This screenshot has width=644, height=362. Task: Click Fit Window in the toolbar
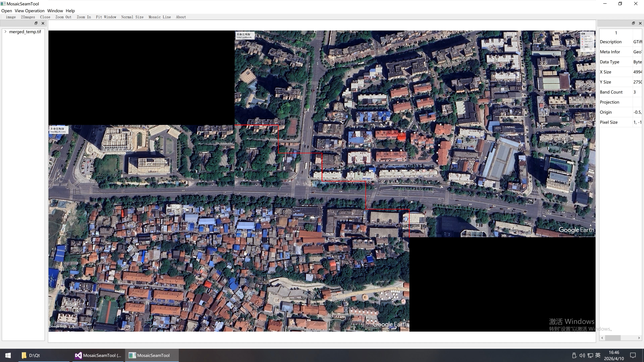tap(106, 17)
